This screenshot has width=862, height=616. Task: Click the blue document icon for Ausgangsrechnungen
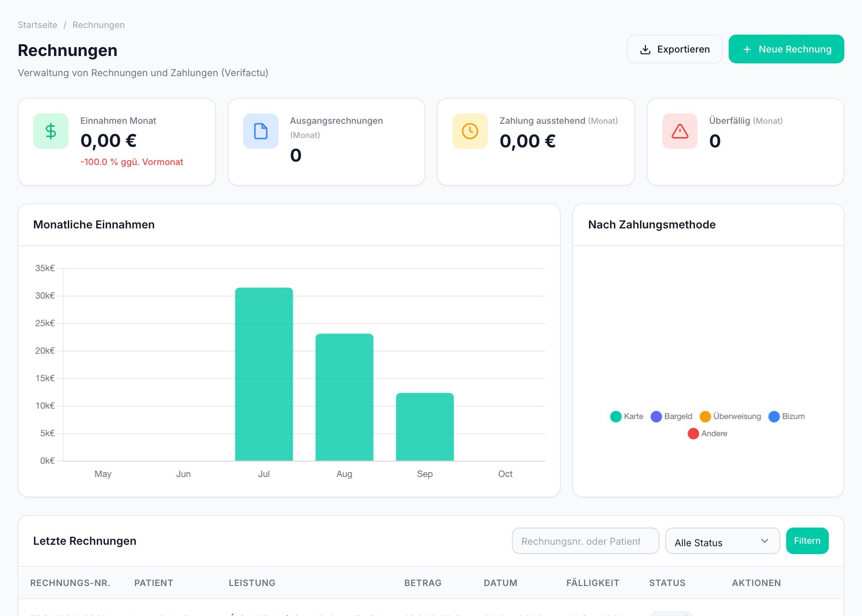point(261,131)
